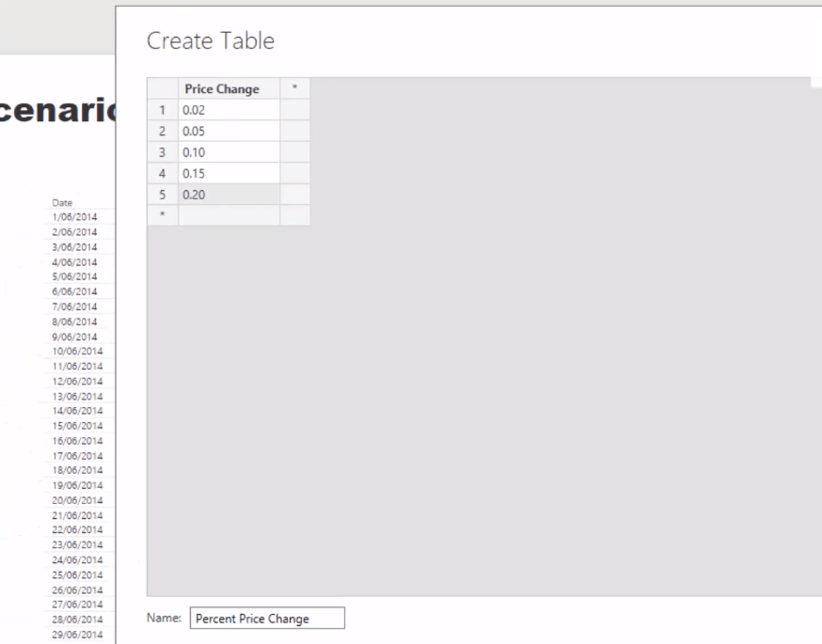This screenshot has height=644, width=822.
Task: Select date 7/06/2014 in background table
Action: [74, 306]
